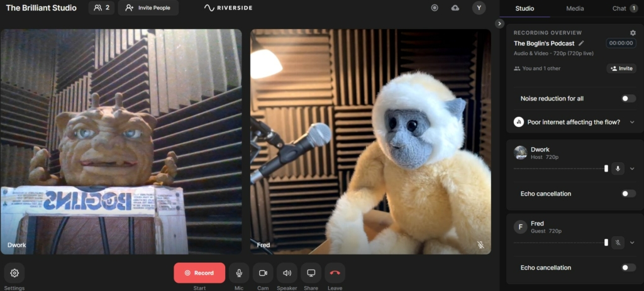Click RECORDING OVERVIEW heading
The width and height of the screenshot is (644, 291).
coord(548,33)
